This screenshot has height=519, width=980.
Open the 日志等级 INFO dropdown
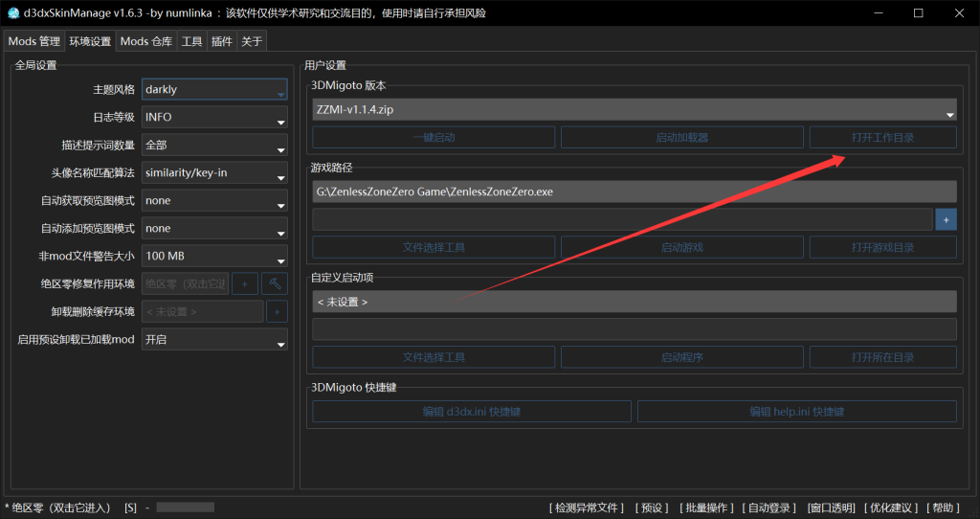click(214, 118)
